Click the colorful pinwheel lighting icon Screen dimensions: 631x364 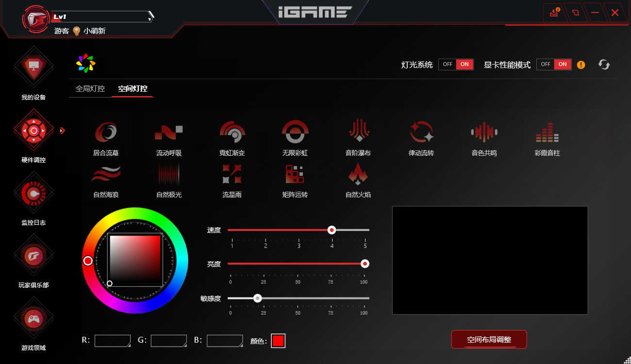(x=86, y=63)
